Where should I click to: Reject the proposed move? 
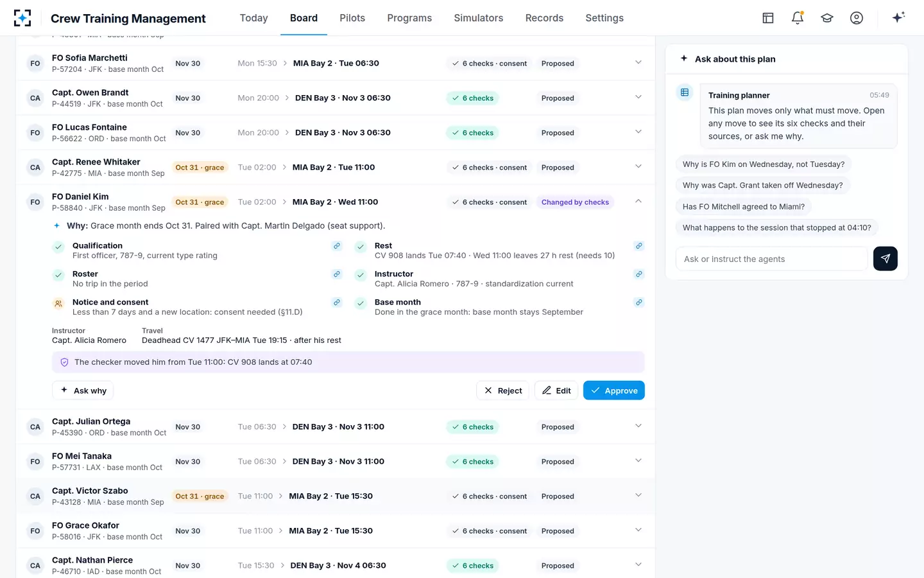point(503,390)
